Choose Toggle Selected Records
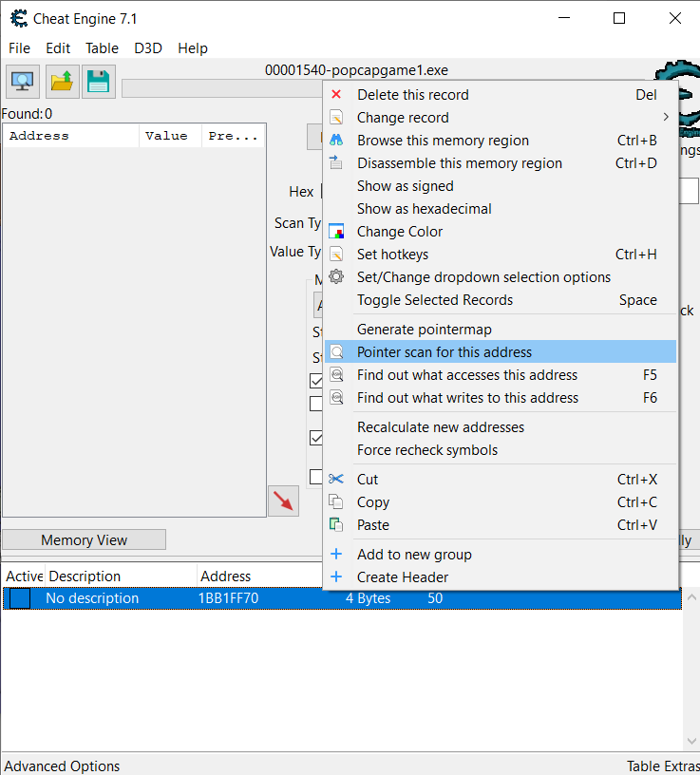700x775 pixels. [x=501, y=300]
